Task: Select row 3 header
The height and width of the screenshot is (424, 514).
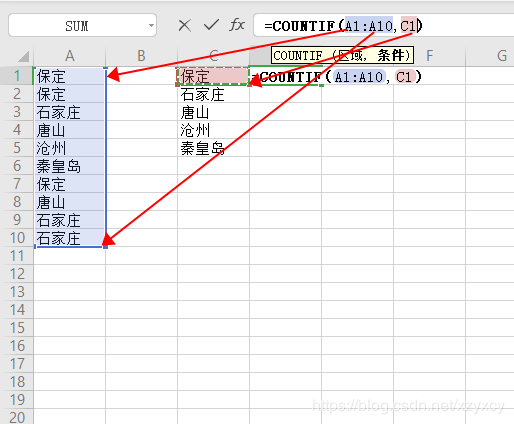Action: coord(17,112)
